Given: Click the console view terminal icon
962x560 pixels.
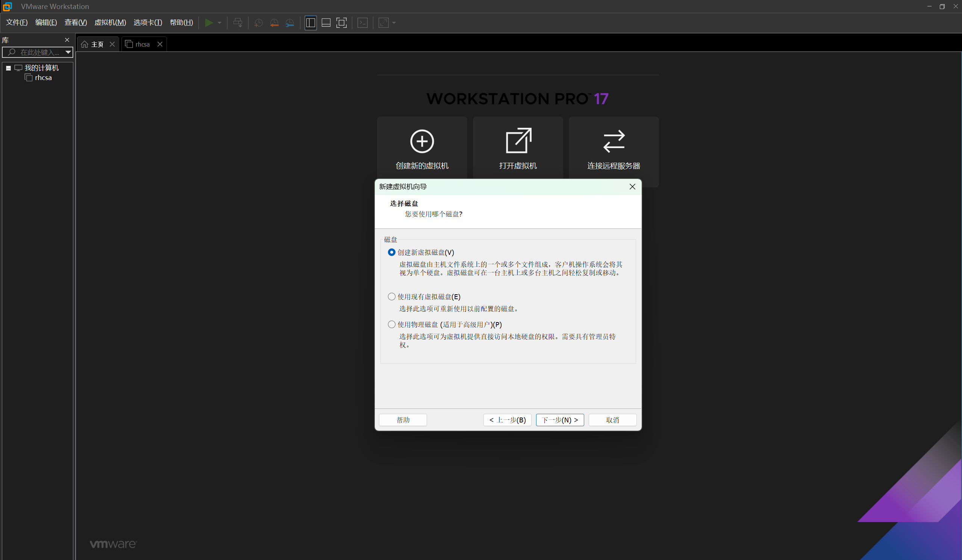Looking at the screenshot, I should [362, 23].
